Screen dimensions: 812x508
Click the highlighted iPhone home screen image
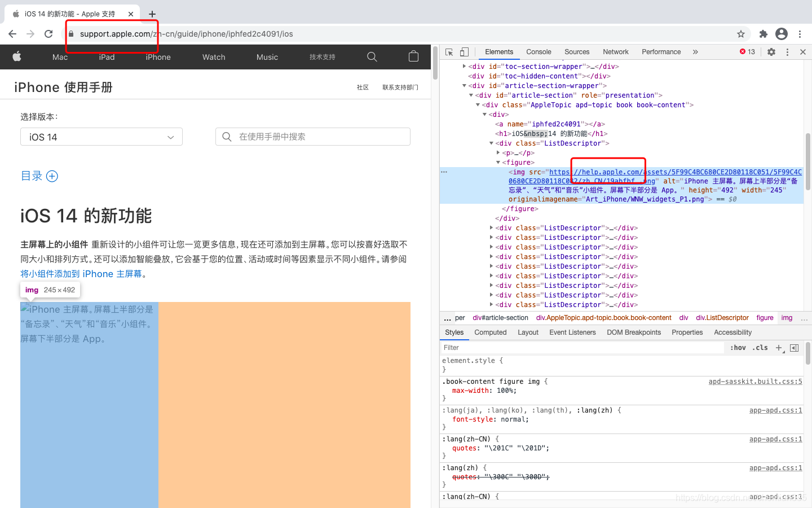(89, 405)
